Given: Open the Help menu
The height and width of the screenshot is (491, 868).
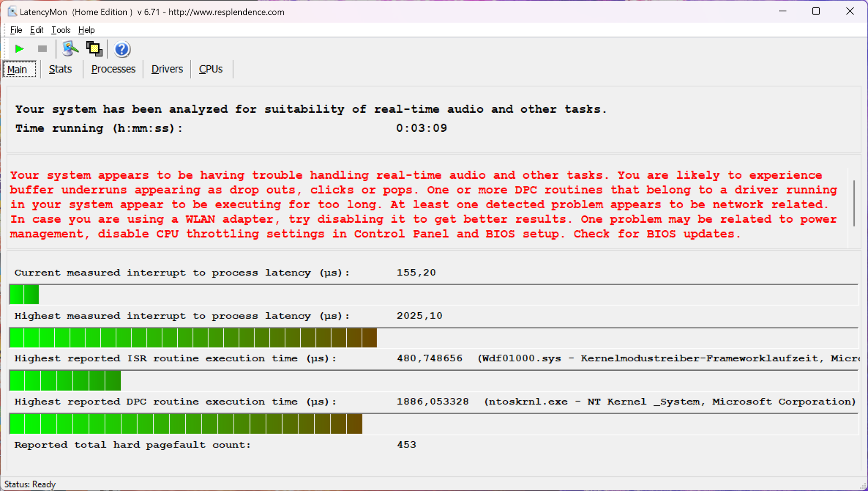Looking at the screenshot, I should pos(86,30).
